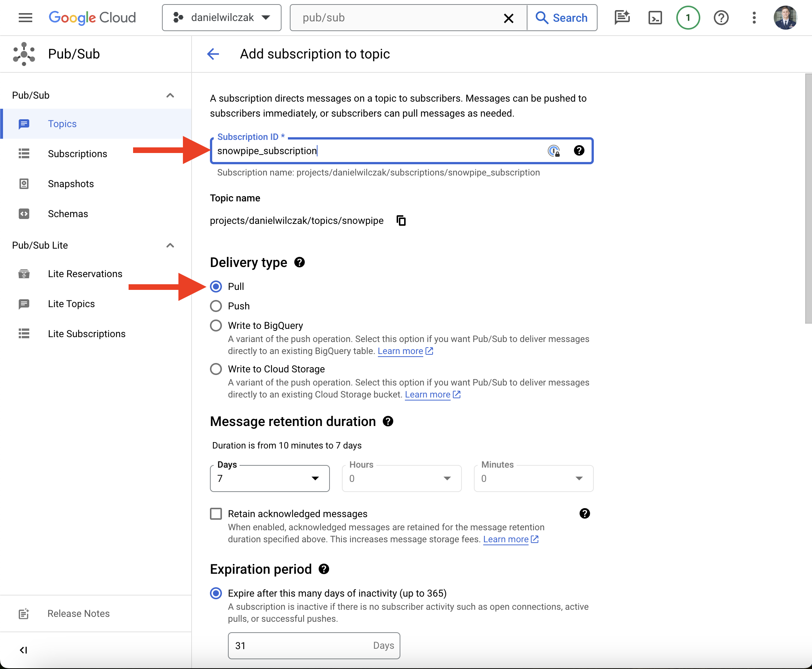Show help for Delivery type
The height and width of the screenshot is (669, 812).
(x=299, y=262)
